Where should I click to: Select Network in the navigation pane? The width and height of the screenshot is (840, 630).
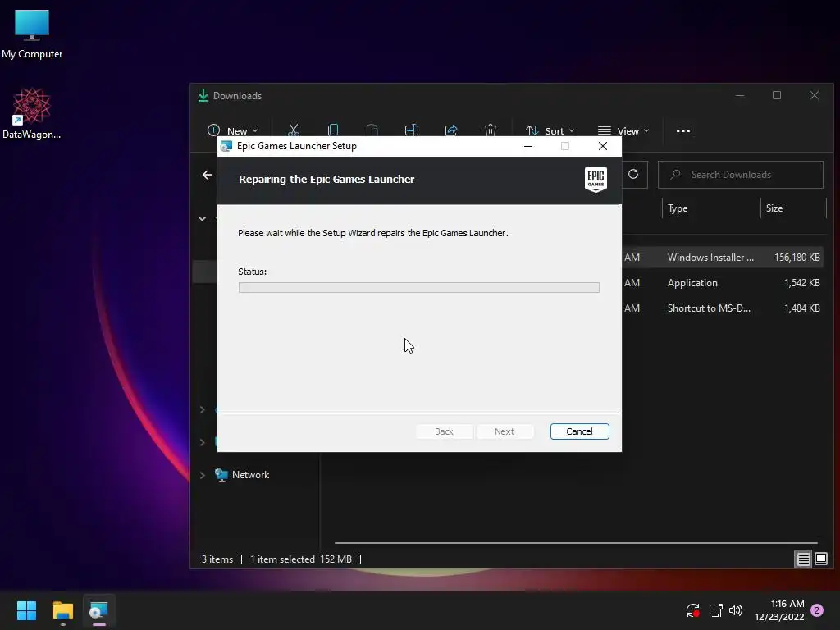click(x=250, y=475)
